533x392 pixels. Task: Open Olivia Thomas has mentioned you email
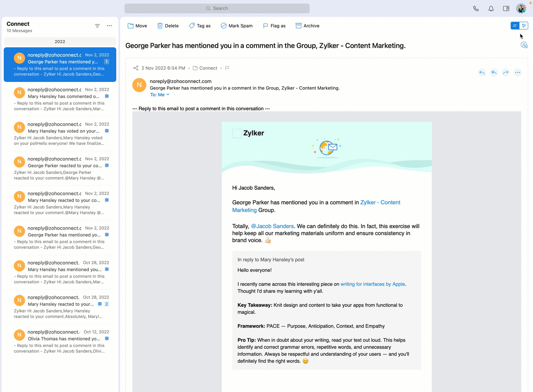pyautogui.click(x=60, y=342)
